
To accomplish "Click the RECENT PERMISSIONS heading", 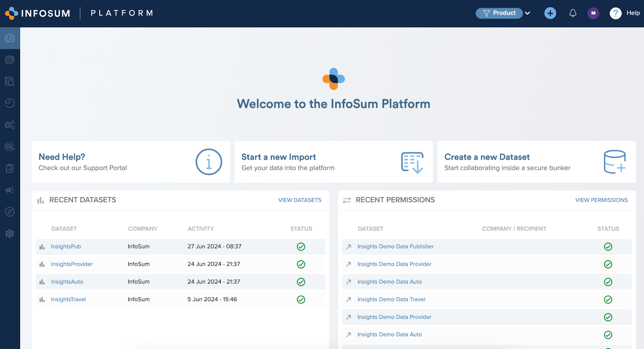I will 395,200.
